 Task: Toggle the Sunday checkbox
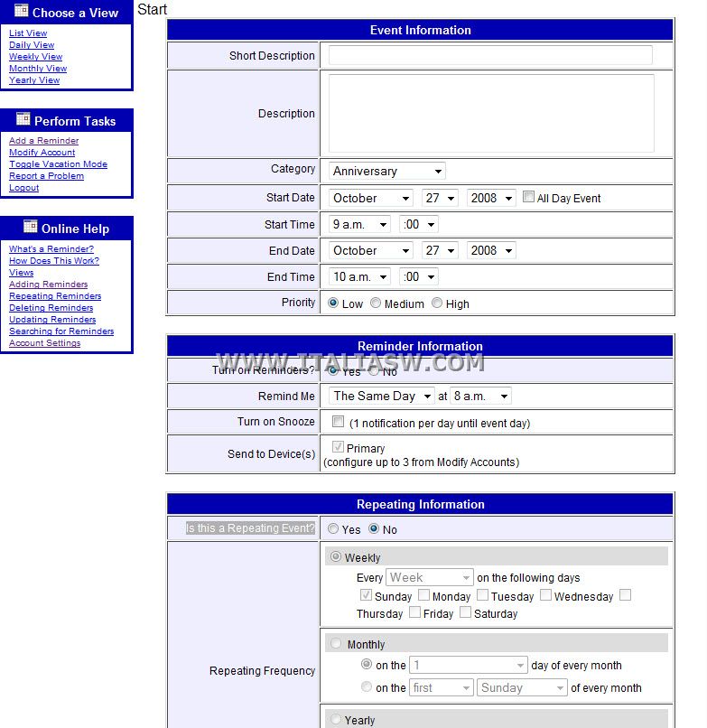click(x=366, y=594)
